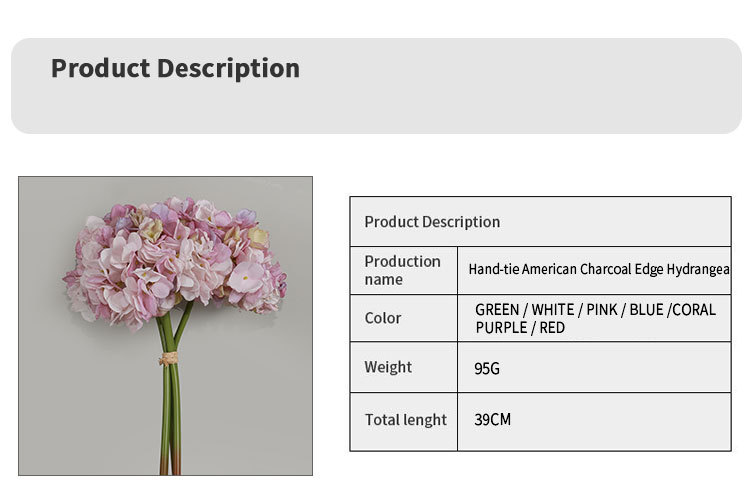Click the "Total lenght" row label

(405, 420)
